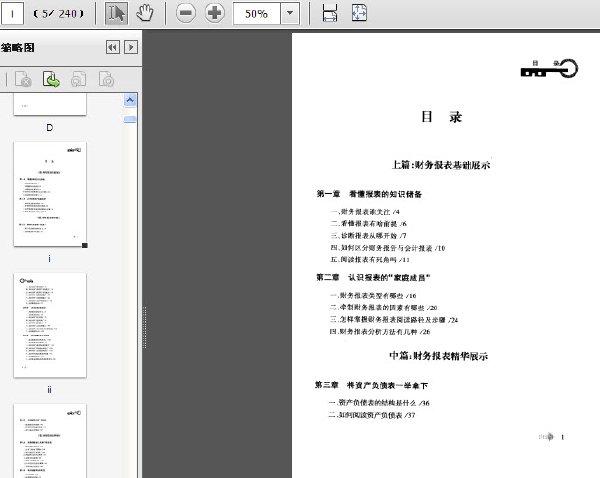Click the thumbnail panel scrollbar handle
The width and height of the screenshot is (600, 478).
coord(130,119)
